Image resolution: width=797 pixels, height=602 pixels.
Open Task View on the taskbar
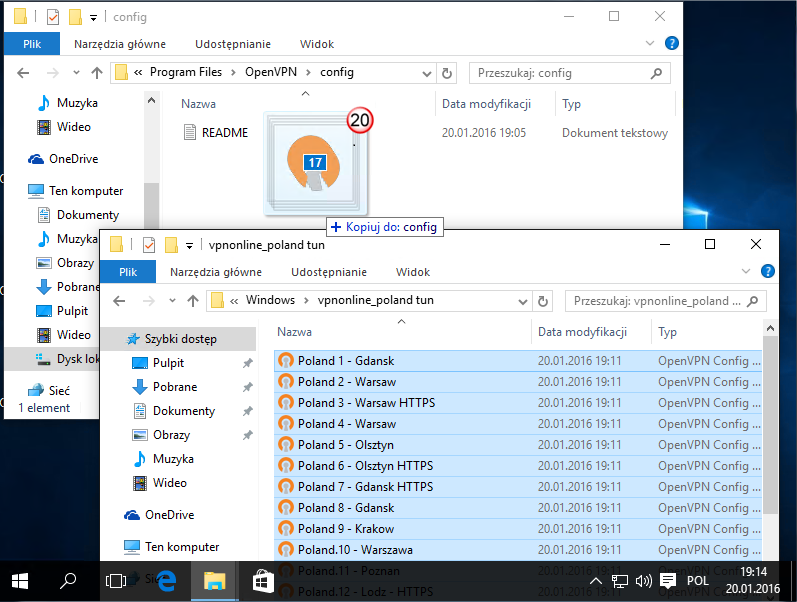(116, 581)
